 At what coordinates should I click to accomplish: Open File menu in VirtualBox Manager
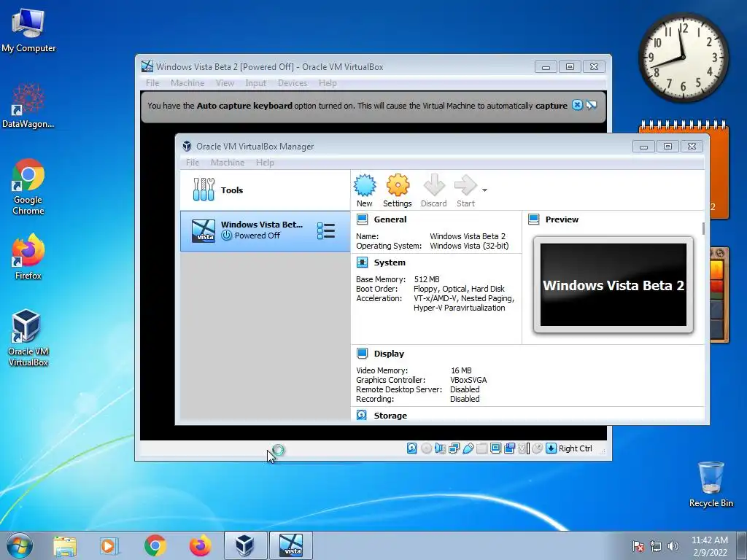(x=193, y=163)
